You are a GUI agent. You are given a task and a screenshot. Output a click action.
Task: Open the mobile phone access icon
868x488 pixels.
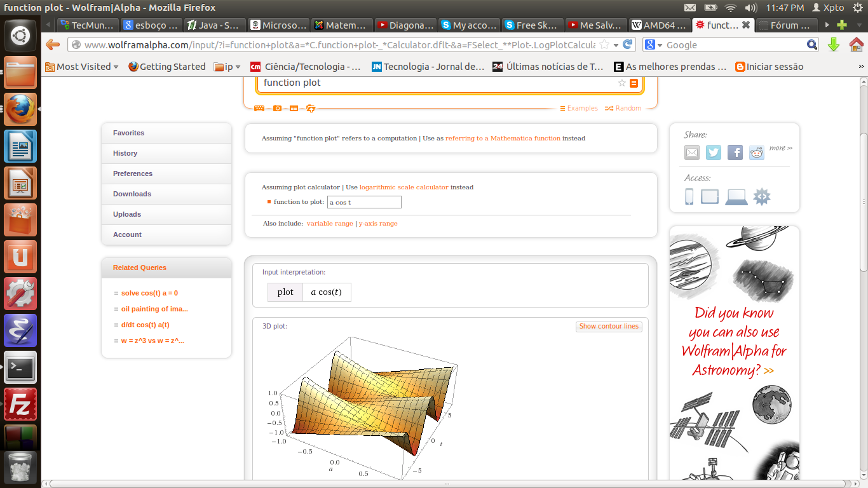(689, 197)
